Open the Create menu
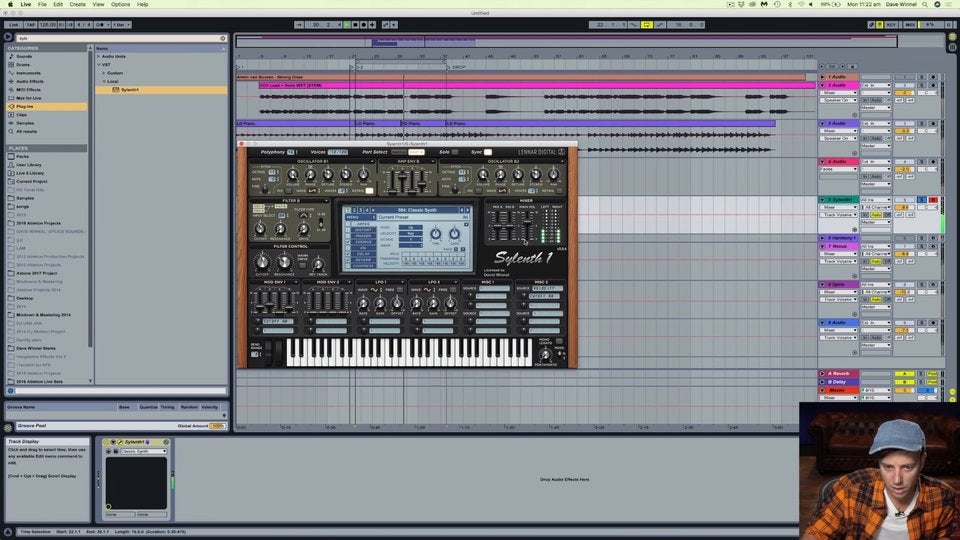The image size is (960, 540). 77,4
